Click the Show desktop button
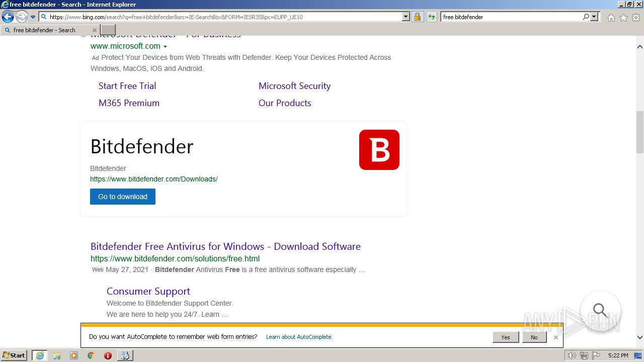The width and height of the screenshot is (644, 362). pyautogui.click(x=638, y=355)
